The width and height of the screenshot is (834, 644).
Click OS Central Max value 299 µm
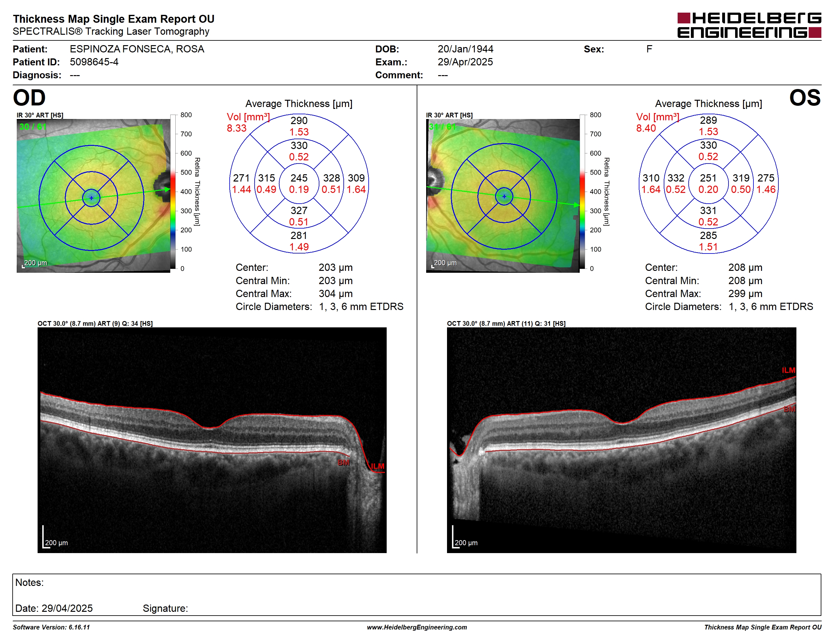coord(745,294)
